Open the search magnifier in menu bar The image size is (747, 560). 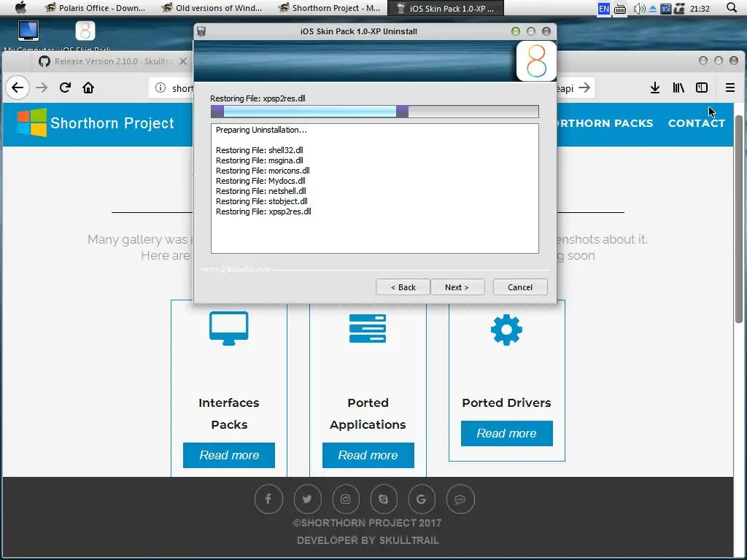tap(732, 7)
